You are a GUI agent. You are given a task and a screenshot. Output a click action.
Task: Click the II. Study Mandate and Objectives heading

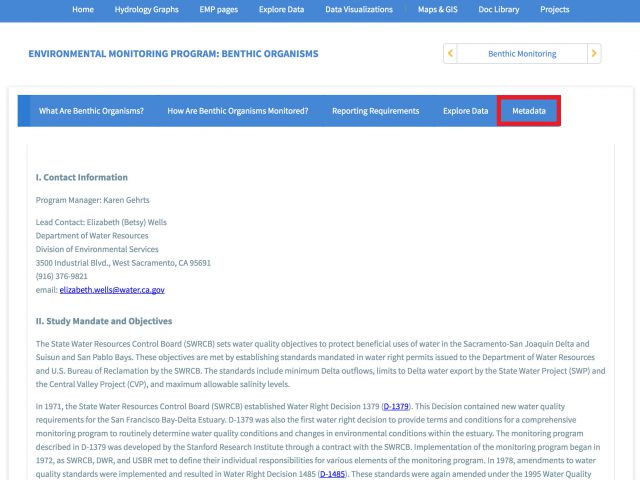pos(104,321)
